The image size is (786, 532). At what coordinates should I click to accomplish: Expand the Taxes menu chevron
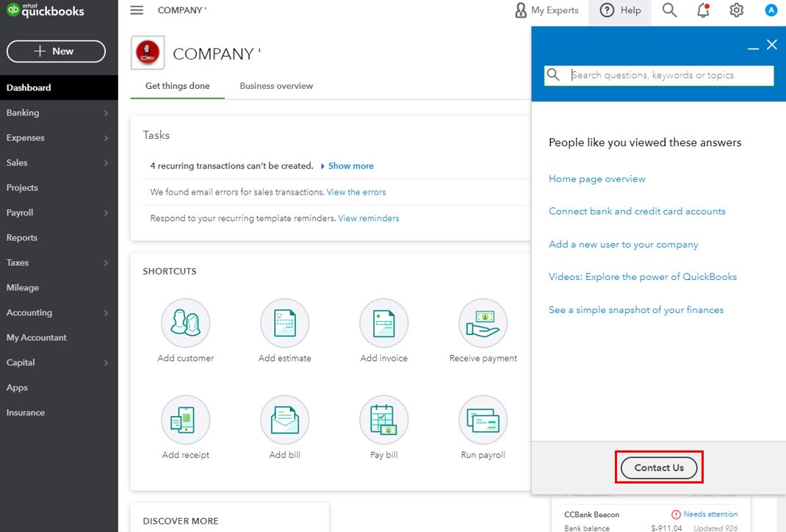tap(106, 263)
